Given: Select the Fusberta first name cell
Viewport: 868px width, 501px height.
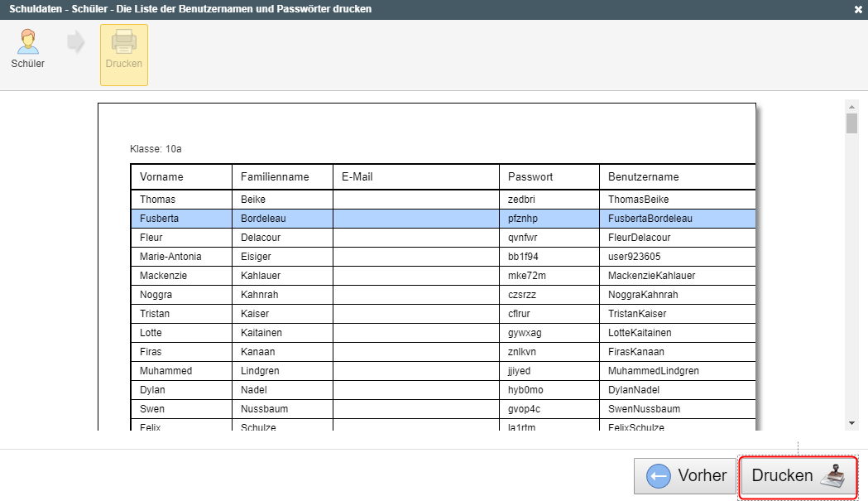Looking at the screenshot, I should click(x=181, y=219).
